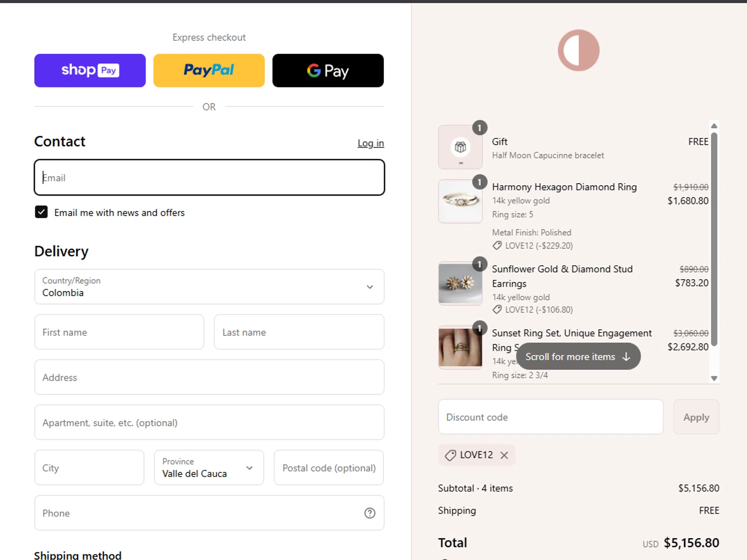This screenshot has width=747, height=560.
Task: Remove the LOVE12 discount code
Action: pyautogui.click(x=504, y=455)
